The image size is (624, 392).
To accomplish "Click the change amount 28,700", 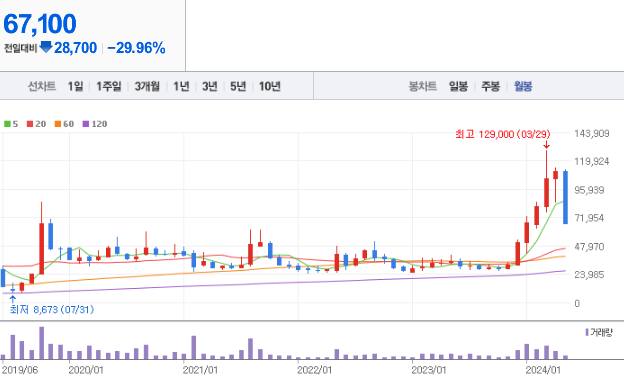I will [75, 48].
